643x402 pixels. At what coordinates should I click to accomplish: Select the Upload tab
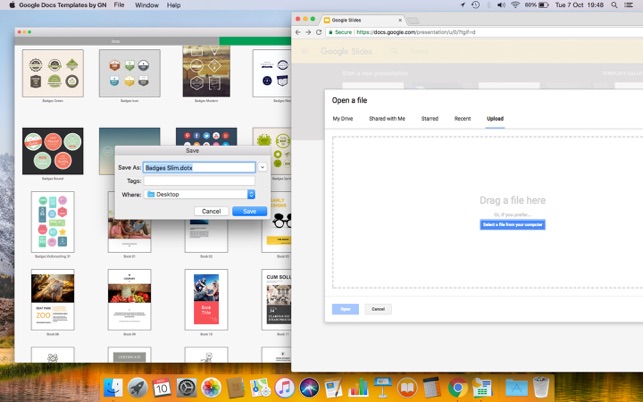(x=495, y=119)
